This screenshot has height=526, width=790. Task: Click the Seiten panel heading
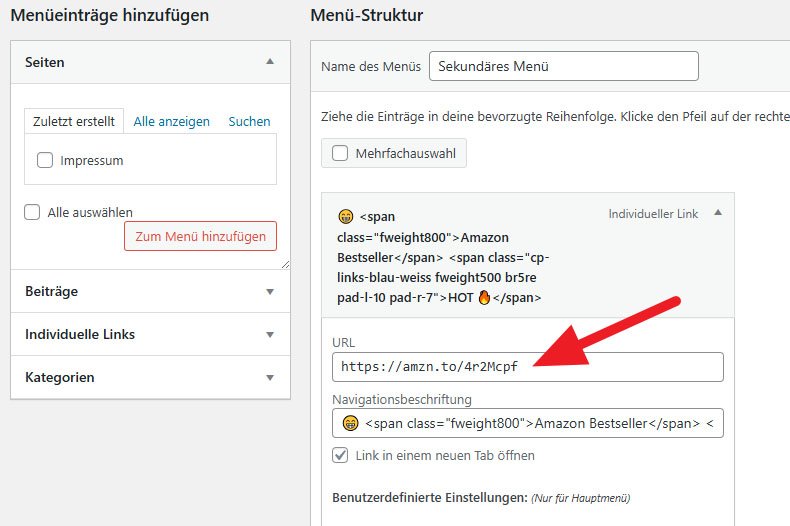pos(45,62)
